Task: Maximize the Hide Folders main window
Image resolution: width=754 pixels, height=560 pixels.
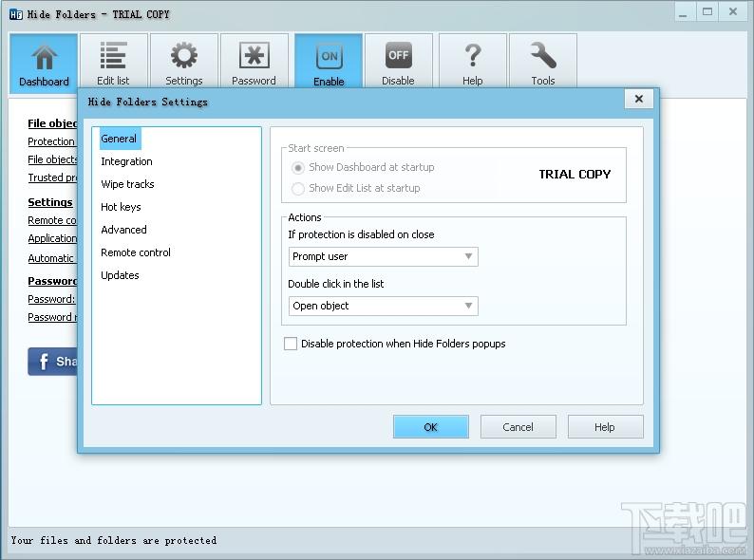Action: 707,12
